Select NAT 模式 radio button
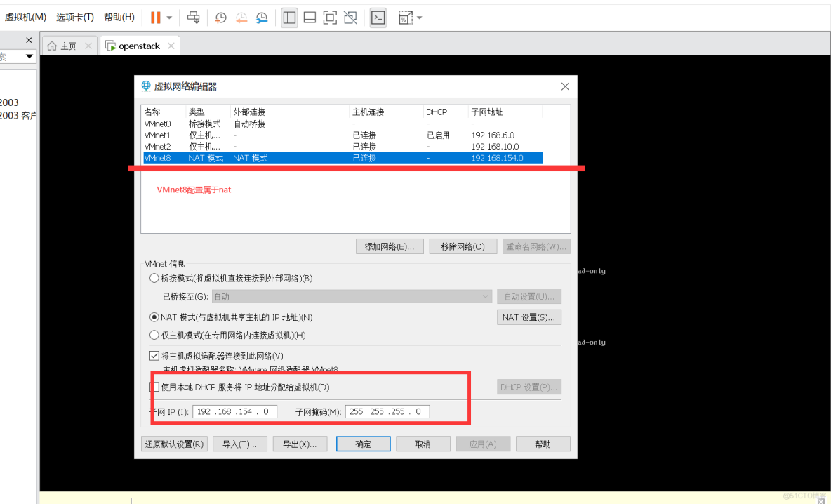 [x=154, y=317]
